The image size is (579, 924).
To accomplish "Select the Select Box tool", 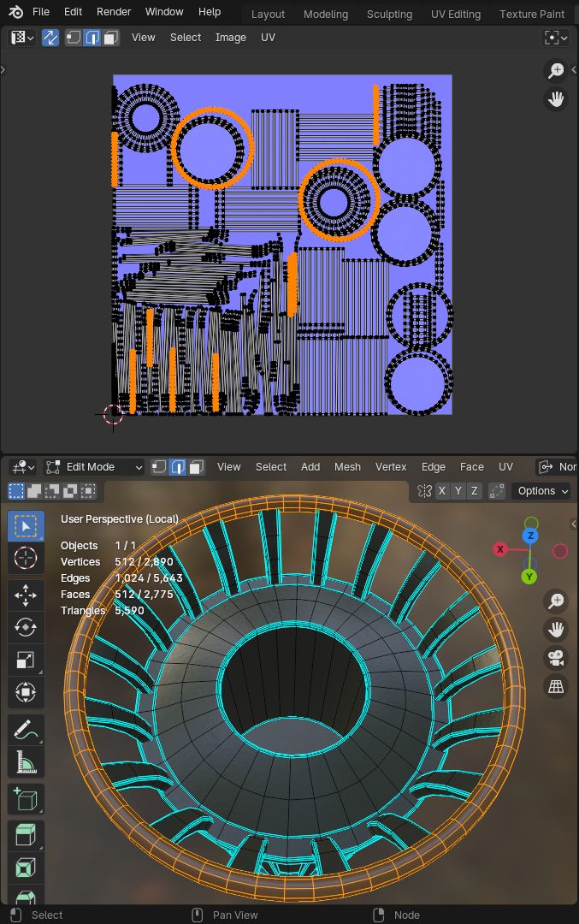I will [26, 525].
